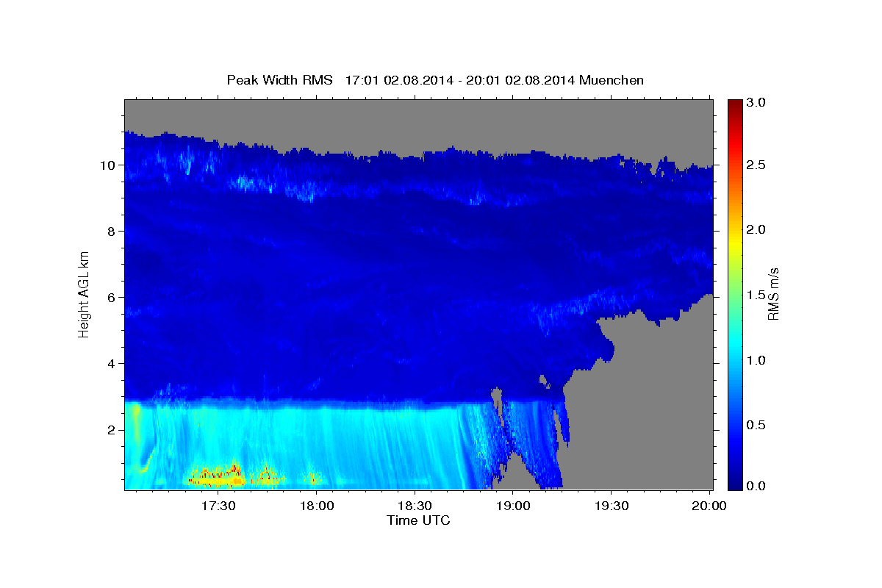Click the colorbar value 1.5
Screen dimensions: 882x588
pyautogui.click(x=756, y=295)
